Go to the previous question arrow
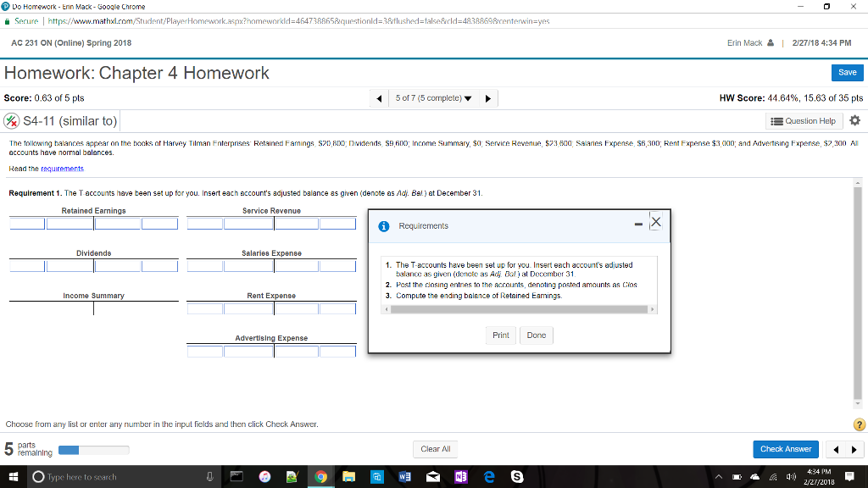This screenshot has width=868, height=488. coord(379,98)
